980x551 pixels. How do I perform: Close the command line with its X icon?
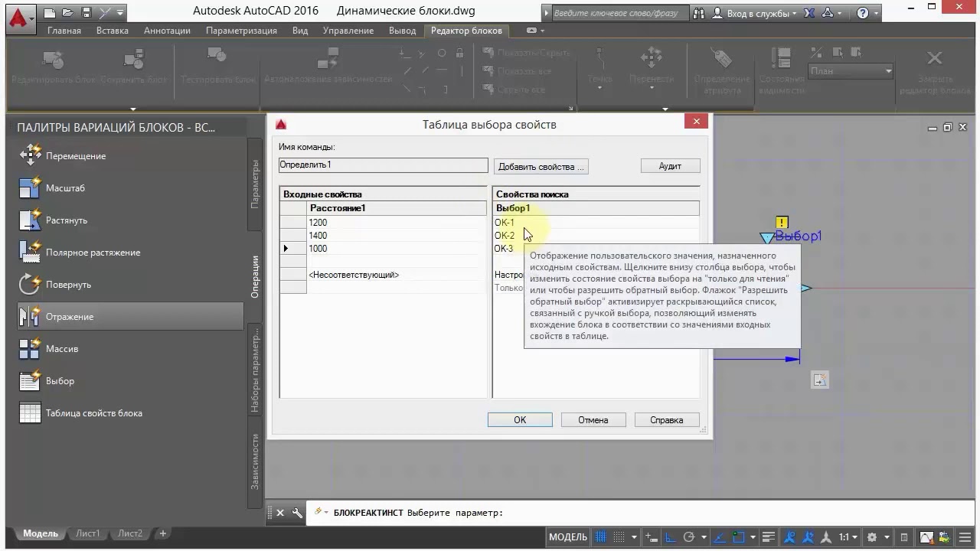(280, 513)
